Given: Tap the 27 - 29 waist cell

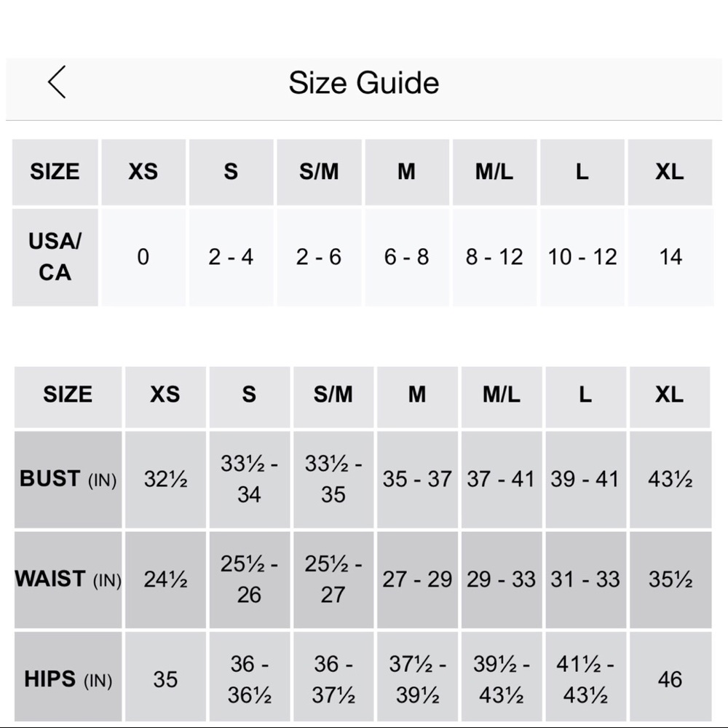Looking at the screenshot, I should click(x=417, y=579).
